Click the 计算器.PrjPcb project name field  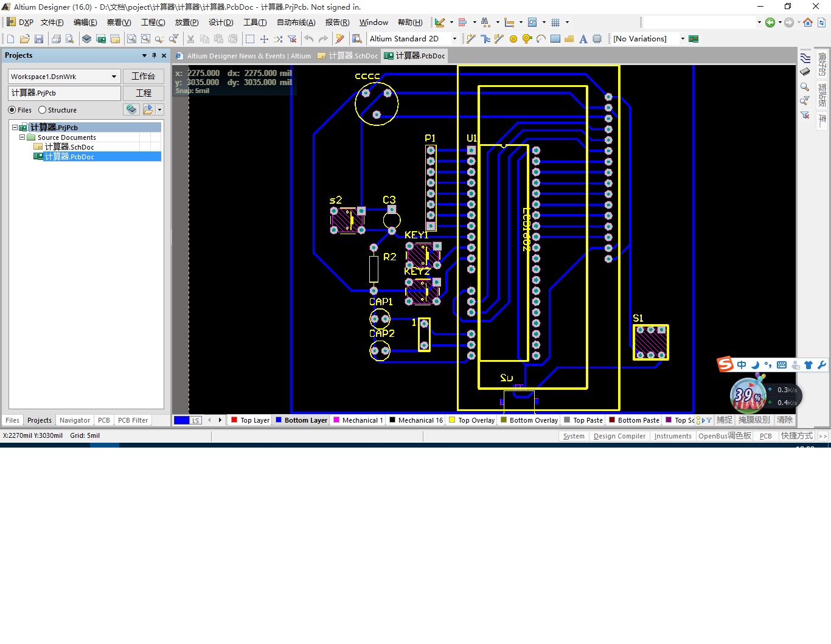click(x=64, y=93)
